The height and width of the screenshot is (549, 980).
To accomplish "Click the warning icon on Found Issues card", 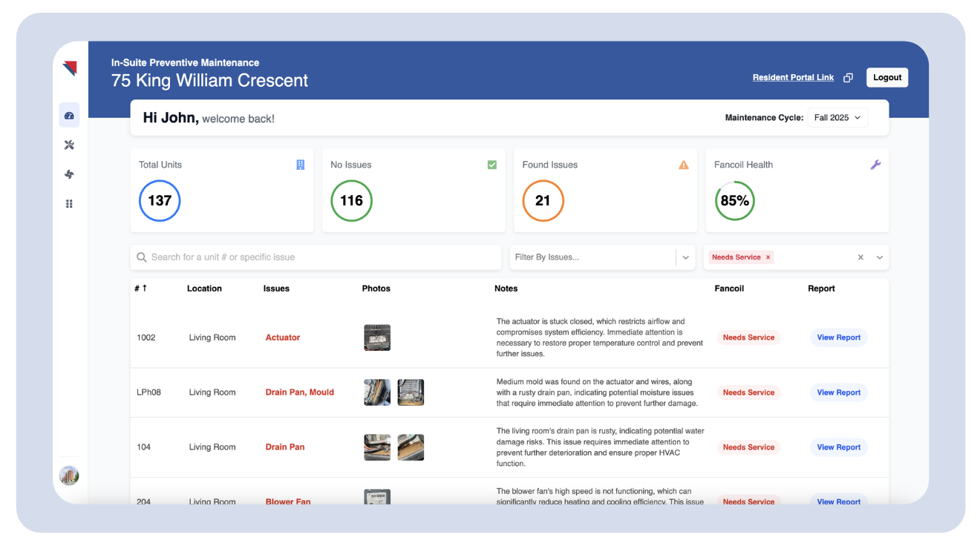I will tap(683, 165).
